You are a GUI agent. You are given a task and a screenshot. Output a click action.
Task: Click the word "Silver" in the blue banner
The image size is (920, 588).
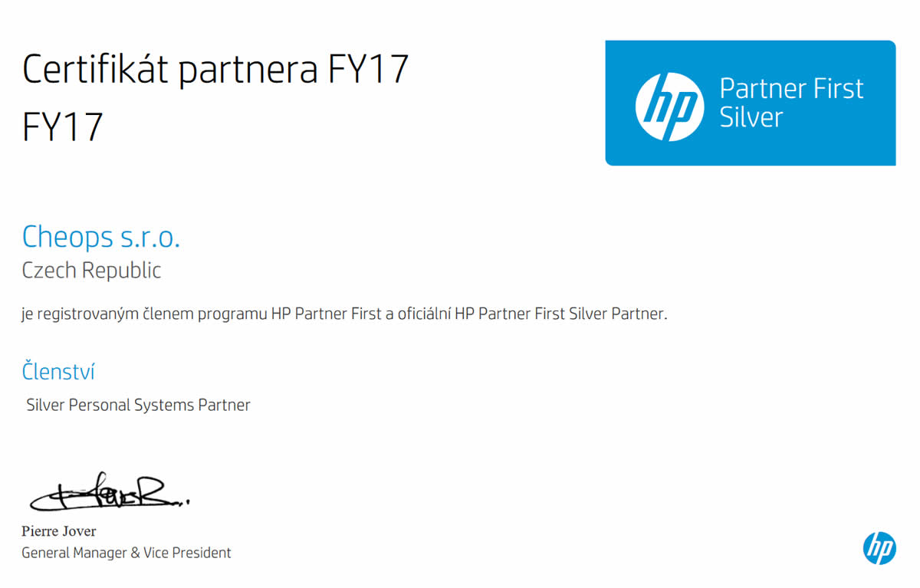[751, 118]
